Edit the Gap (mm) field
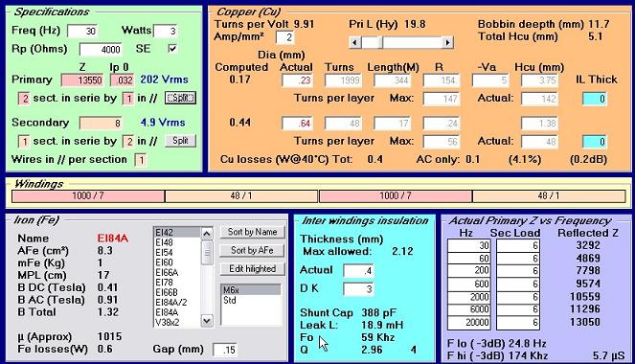635x364 pixels. point(225,350)
